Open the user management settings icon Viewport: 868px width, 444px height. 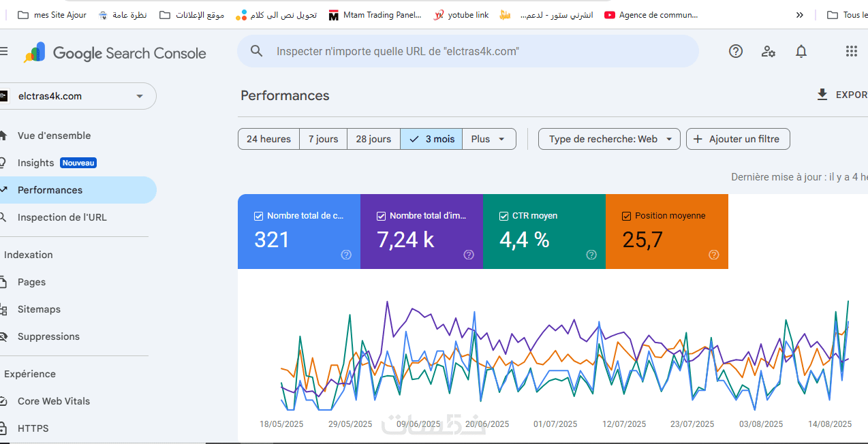point(769,51)
